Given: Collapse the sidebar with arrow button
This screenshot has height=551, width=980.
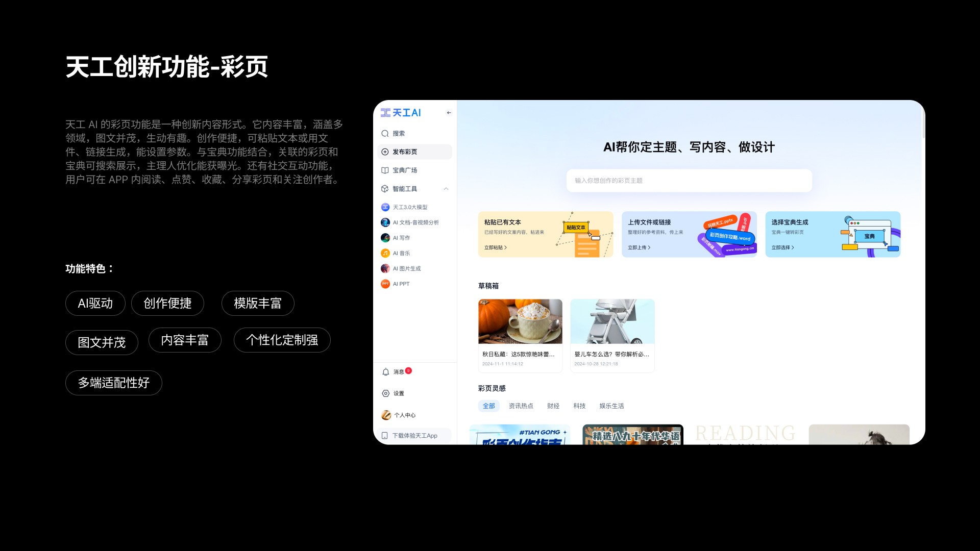Looking at the screenshot, I should coord(449,113).
